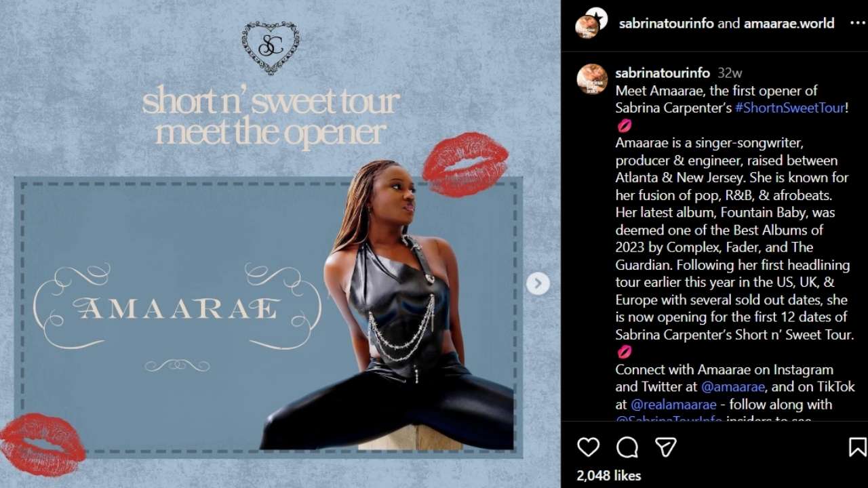Go to next carousel image arrow
Image resolution: width=868 pixels, height=488 pixels.
[x=538, y=283]
